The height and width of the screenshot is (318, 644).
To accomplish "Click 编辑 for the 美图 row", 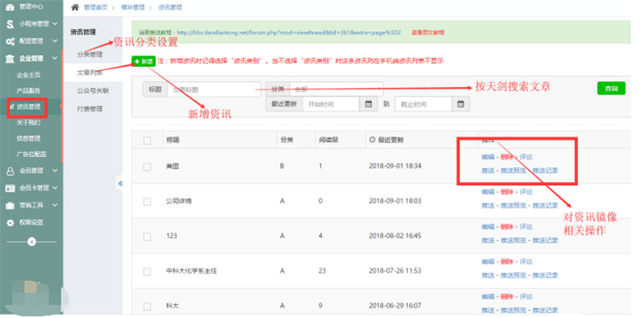I will click(488, 157).
